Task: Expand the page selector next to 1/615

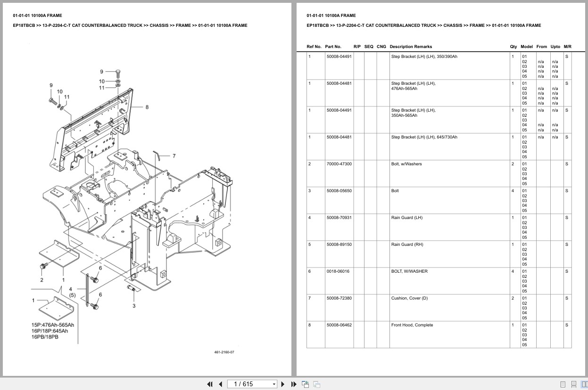Action: (273, 384)
